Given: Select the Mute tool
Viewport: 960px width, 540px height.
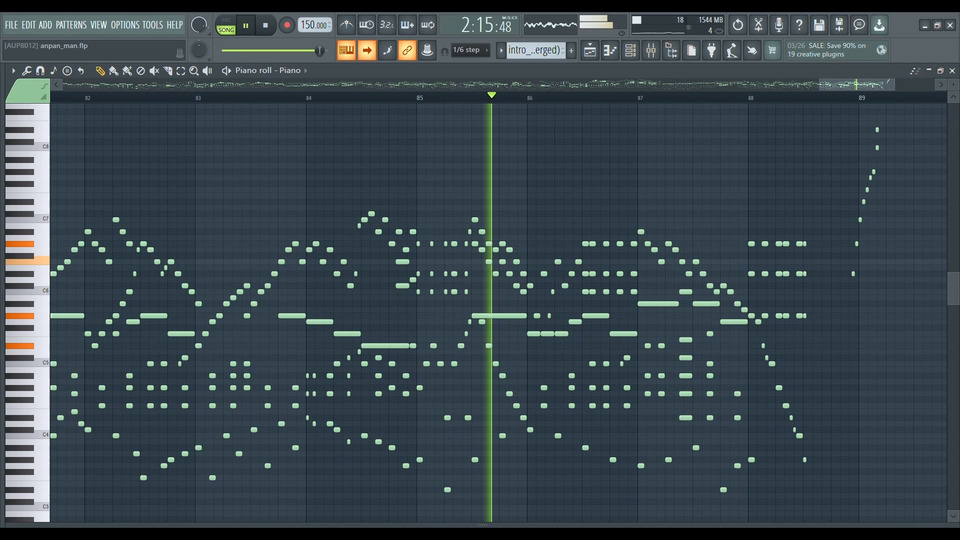Looking at the screenshot, I should [154, 71].
